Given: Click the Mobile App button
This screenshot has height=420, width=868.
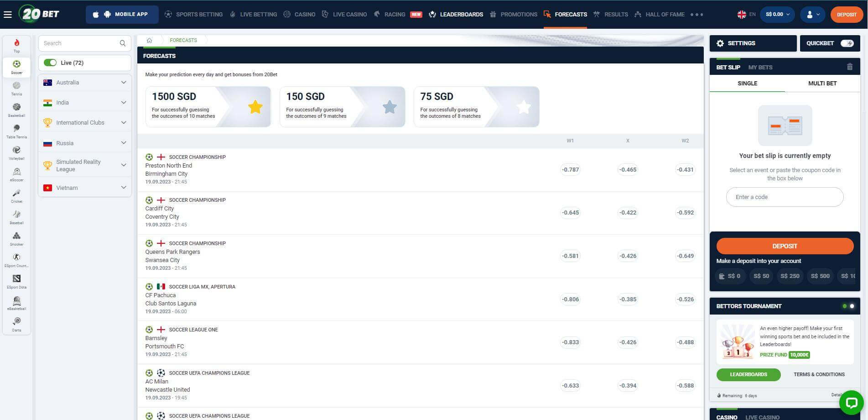Looking at the screenshot, I should pos(122,15).
